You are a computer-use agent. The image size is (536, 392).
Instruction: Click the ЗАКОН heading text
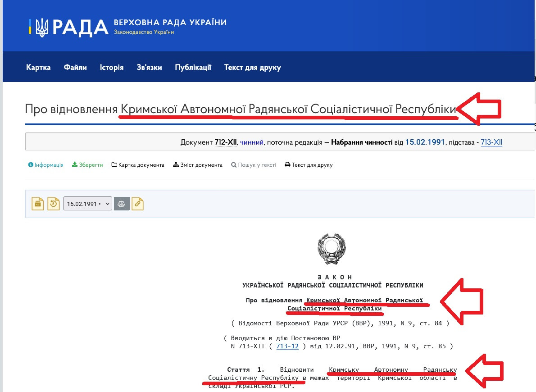(x=335, y=277)
